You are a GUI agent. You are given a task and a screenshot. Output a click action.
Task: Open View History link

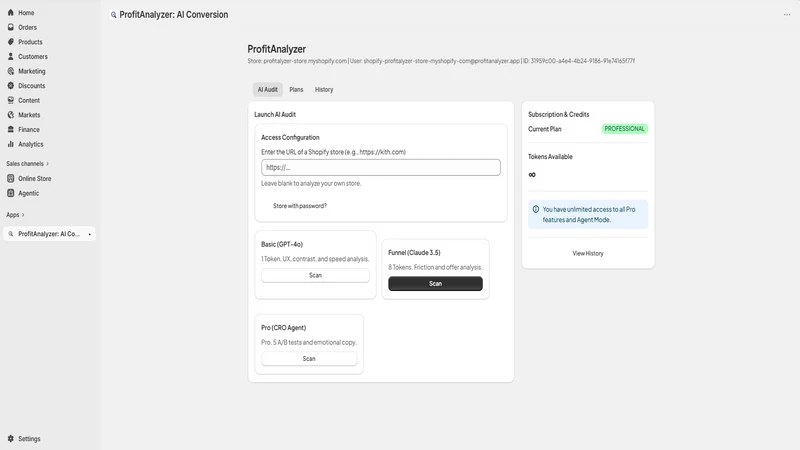coord(588,254)
